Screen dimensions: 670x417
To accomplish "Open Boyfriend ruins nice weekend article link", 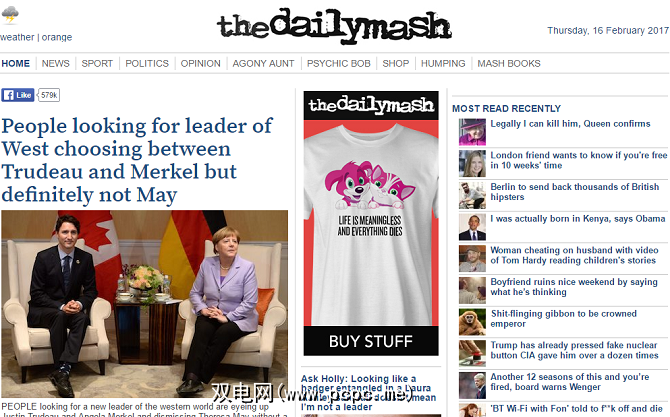I will [574, 287].
